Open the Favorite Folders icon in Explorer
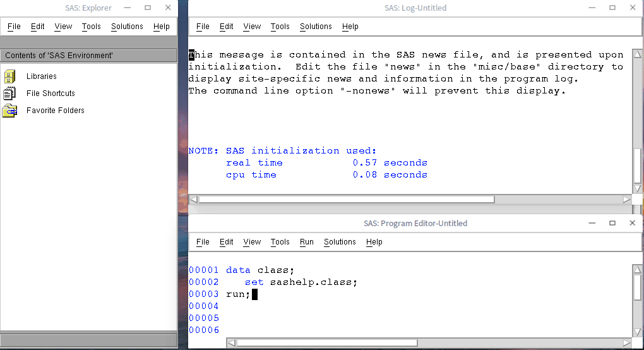 coord(9,111)
